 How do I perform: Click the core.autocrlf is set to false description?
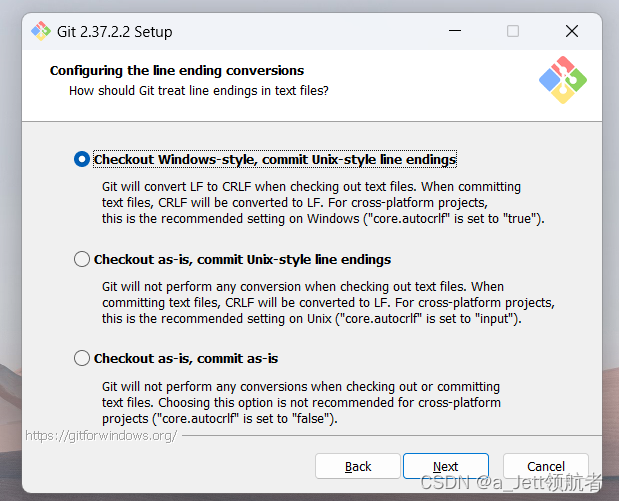[301, 402]
